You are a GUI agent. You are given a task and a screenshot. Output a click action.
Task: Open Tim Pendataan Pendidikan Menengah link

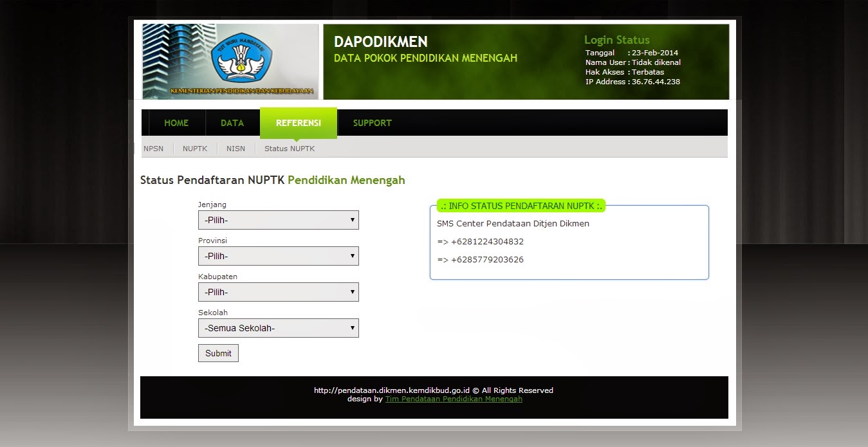point(454,399)
